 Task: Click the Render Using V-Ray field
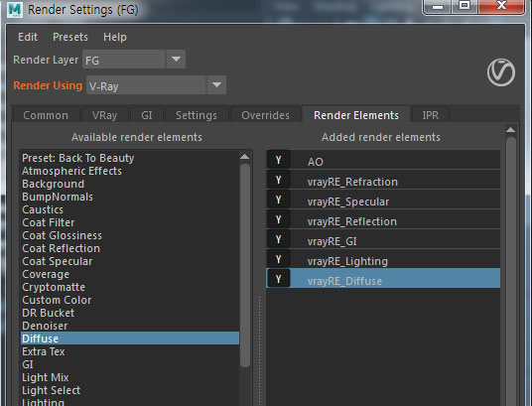[x=147, y=84]
